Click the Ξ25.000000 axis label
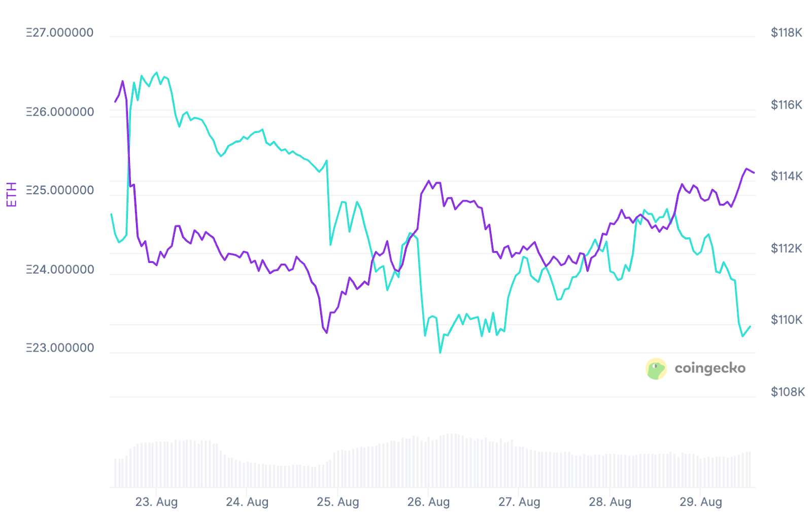Viewport: 812px width, 518px height. click(60, 190)
